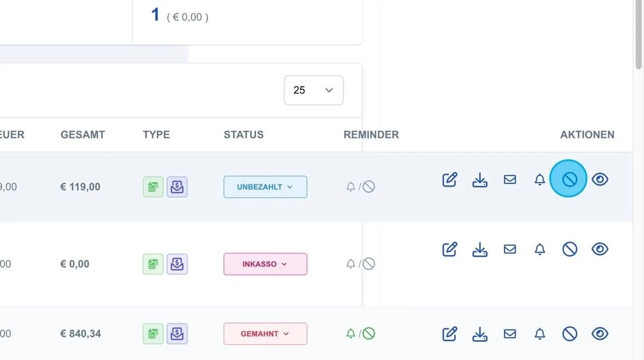Image resolution: width=644 pixels, height=360 pixels.
Task: Open the 25 rows-per-page selector
Action: 313,90
